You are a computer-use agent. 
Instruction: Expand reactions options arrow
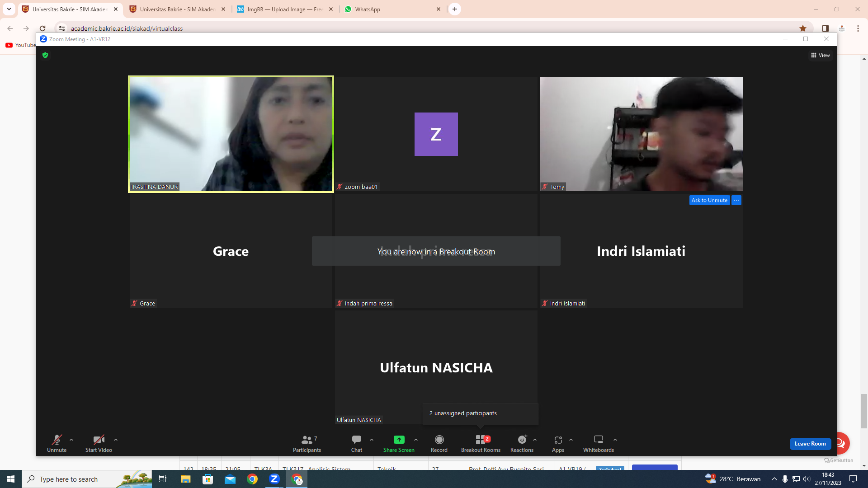pyautogui.click(x=535, y=440)
